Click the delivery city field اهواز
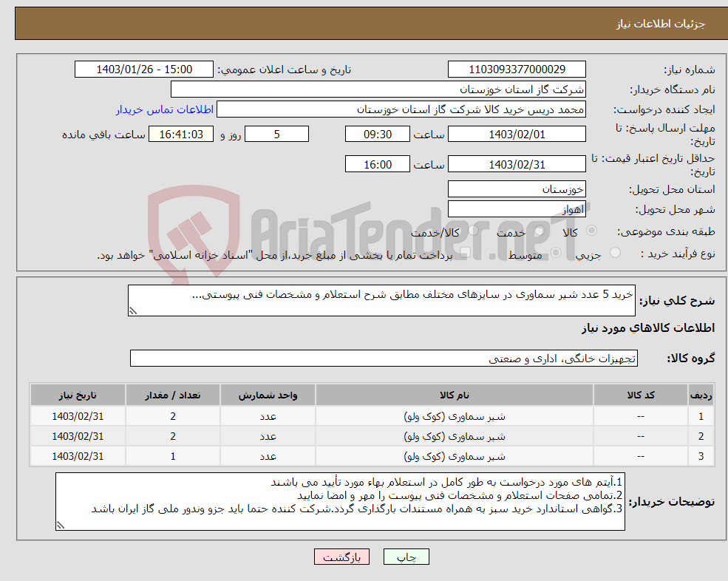This screenshot has width=728, height=581. 517,209
